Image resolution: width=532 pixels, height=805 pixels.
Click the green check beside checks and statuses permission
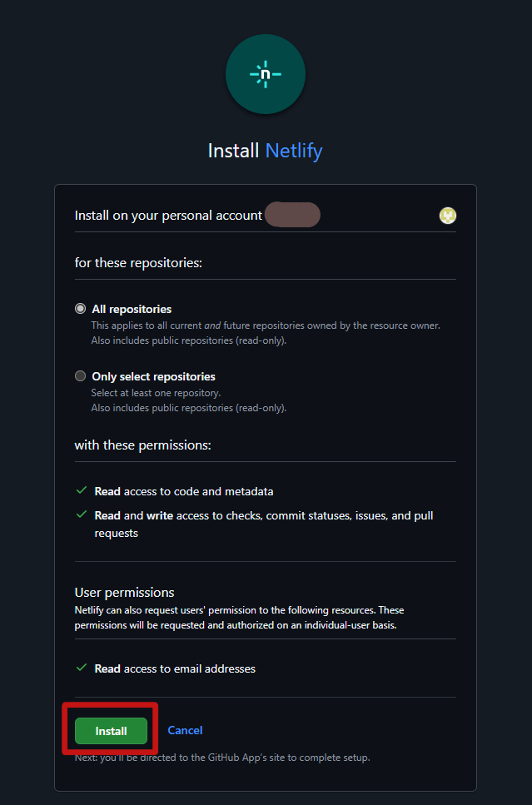(81, 514)
